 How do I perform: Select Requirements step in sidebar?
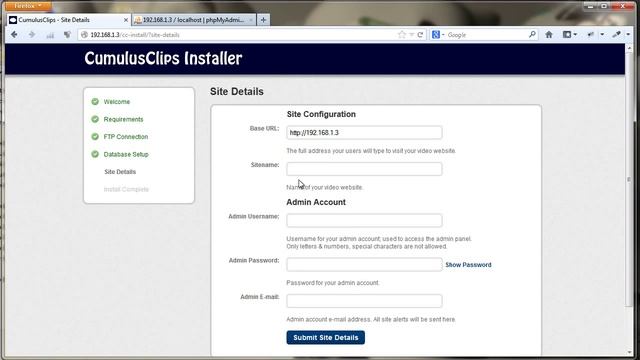pyautogui.click(x=123, y=119)
